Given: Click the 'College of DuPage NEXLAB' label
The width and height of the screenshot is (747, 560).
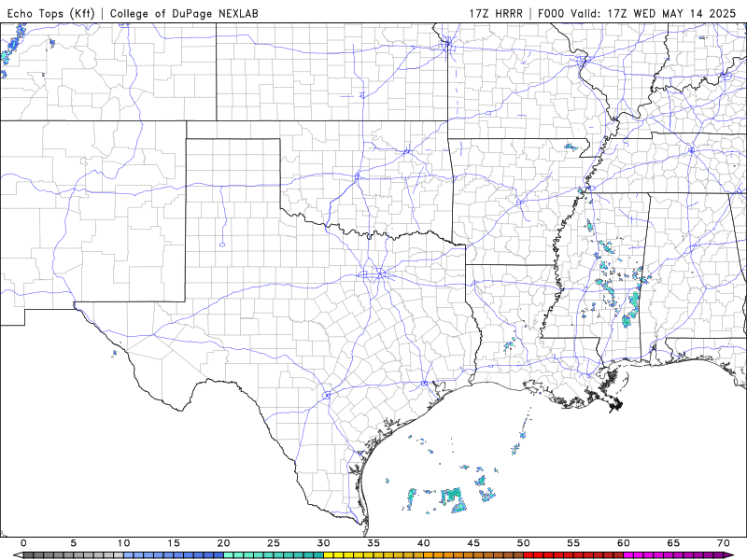Looking at the screenshot, I should 184,13.
